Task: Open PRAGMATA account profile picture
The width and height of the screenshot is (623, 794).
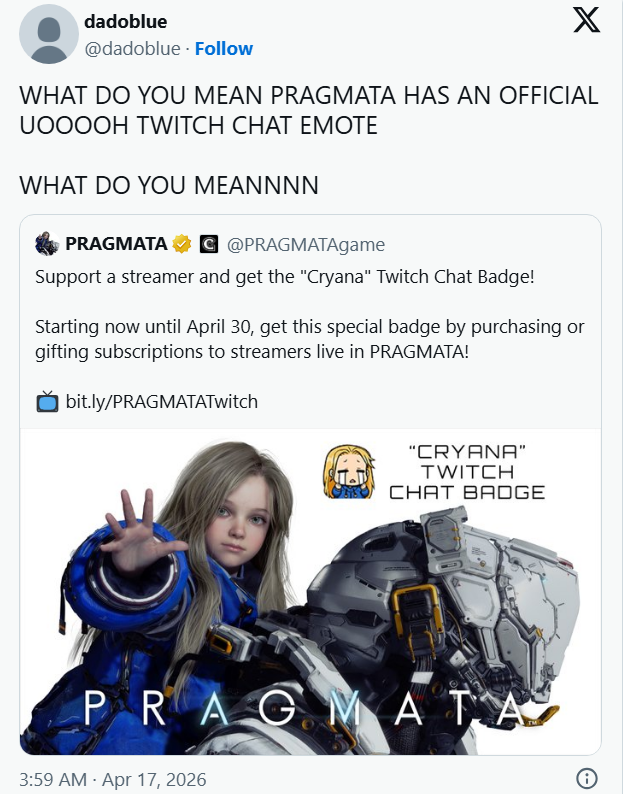Action: [47, 244]
